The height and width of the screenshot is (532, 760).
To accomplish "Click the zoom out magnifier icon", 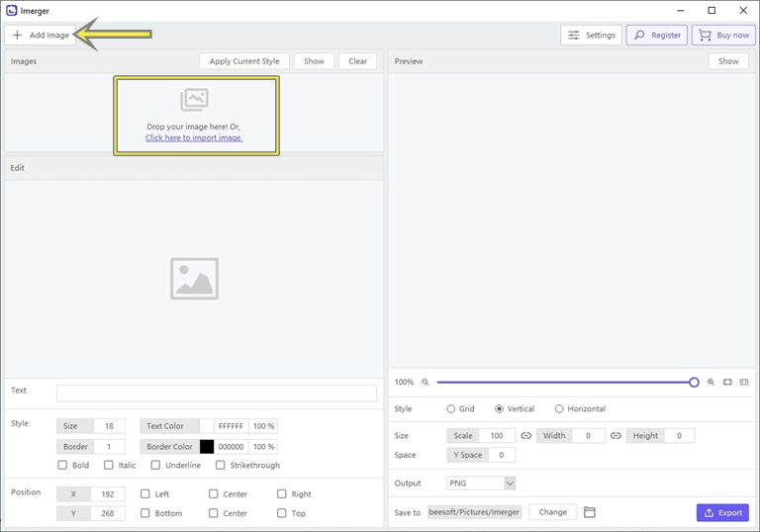I will 426,382.
